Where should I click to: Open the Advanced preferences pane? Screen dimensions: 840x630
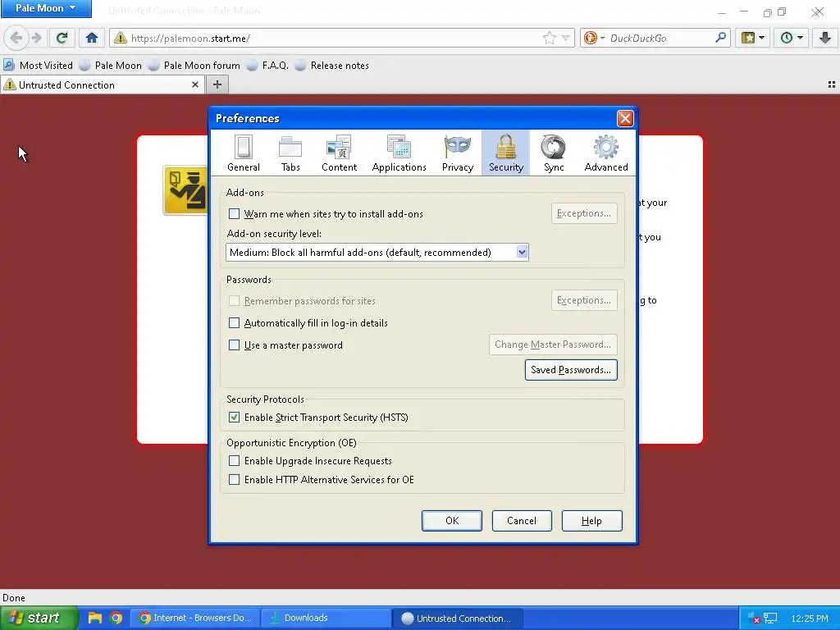pos(606,153)
